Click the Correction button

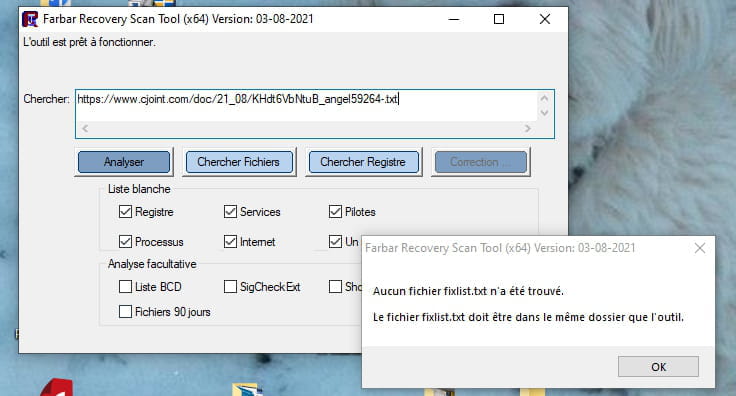click(481, 162)
